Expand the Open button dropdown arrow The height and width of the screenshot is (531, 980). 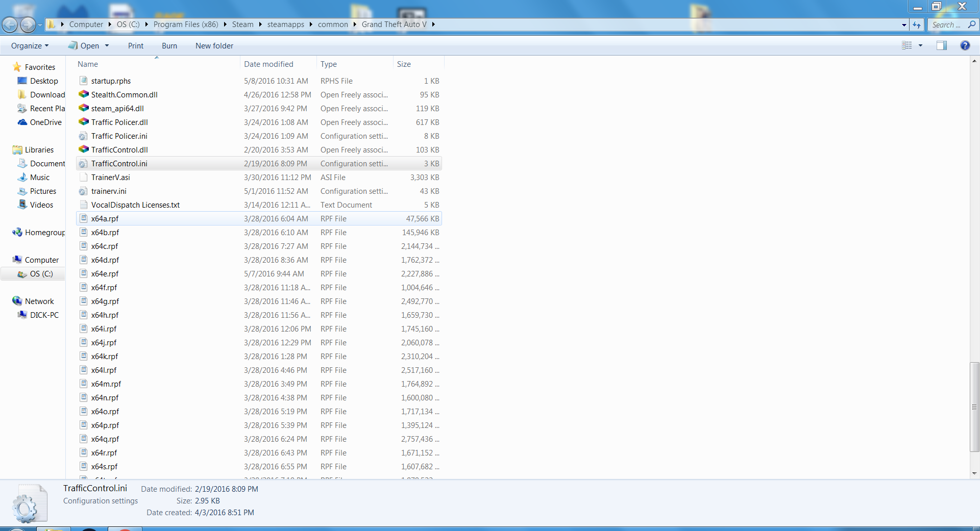[107, 45]
